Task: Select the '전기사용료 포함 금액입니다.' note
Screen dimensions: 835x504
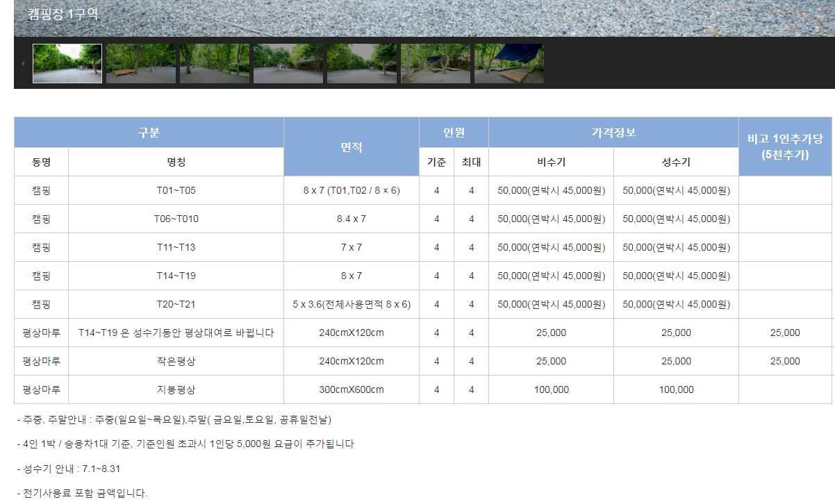Action: [83, 494]
